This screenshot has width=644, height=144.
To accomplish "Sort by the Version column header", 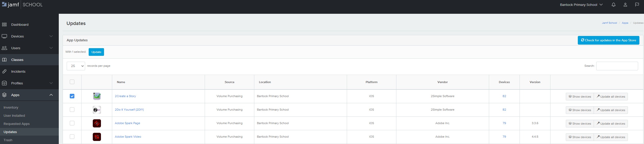I will pyautogui.click(x=535, y=82).
